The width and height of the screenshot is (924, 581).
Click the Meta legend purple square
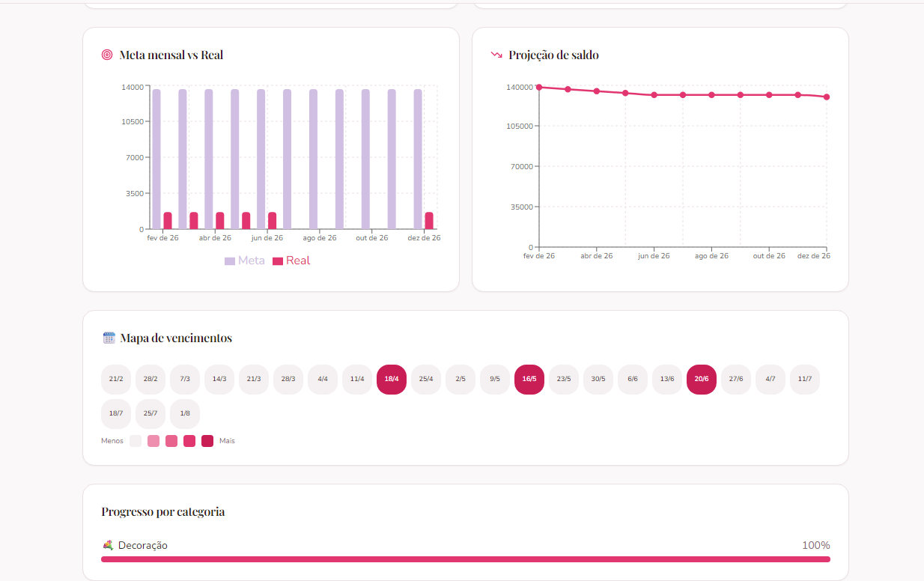pos(230,261)
